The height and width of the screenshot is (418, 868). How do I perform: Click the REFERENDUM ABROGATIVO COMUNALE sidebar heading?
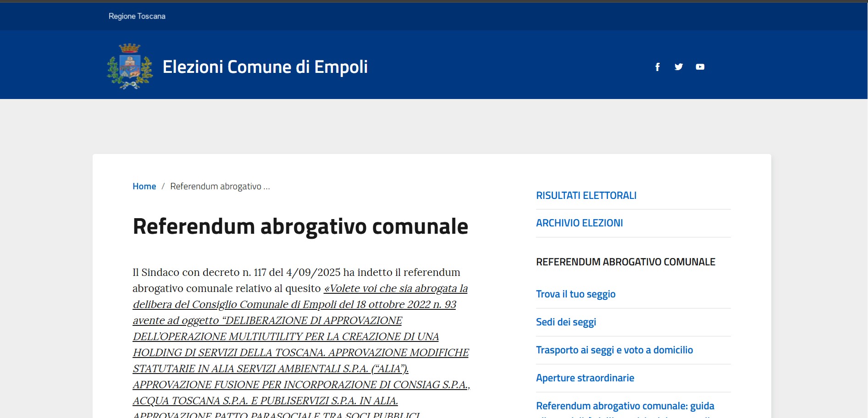(x=625, y=262)
